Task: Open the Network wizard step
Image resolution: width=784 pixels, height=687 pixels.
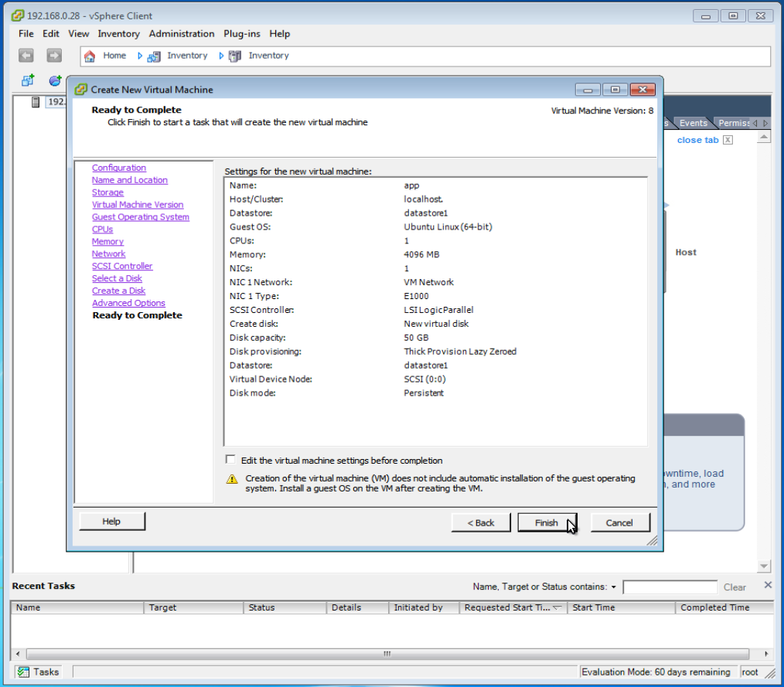Action: coord(108,253)
